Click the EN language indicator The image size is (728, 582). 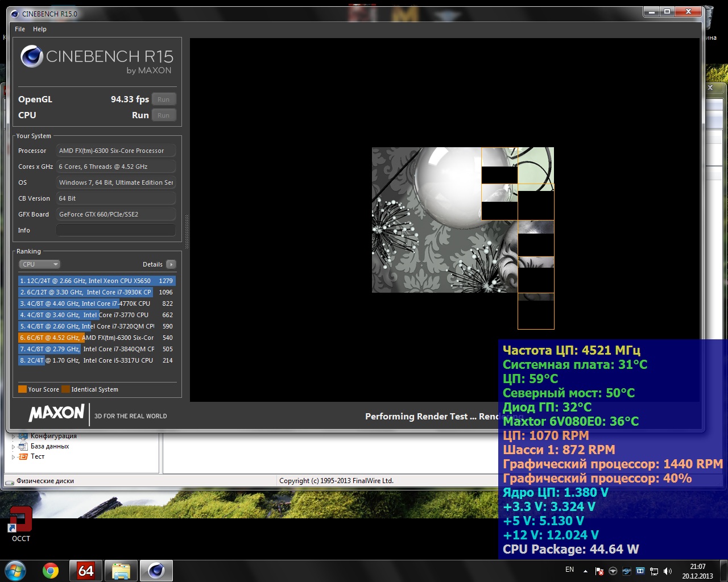tap(569, 569)
